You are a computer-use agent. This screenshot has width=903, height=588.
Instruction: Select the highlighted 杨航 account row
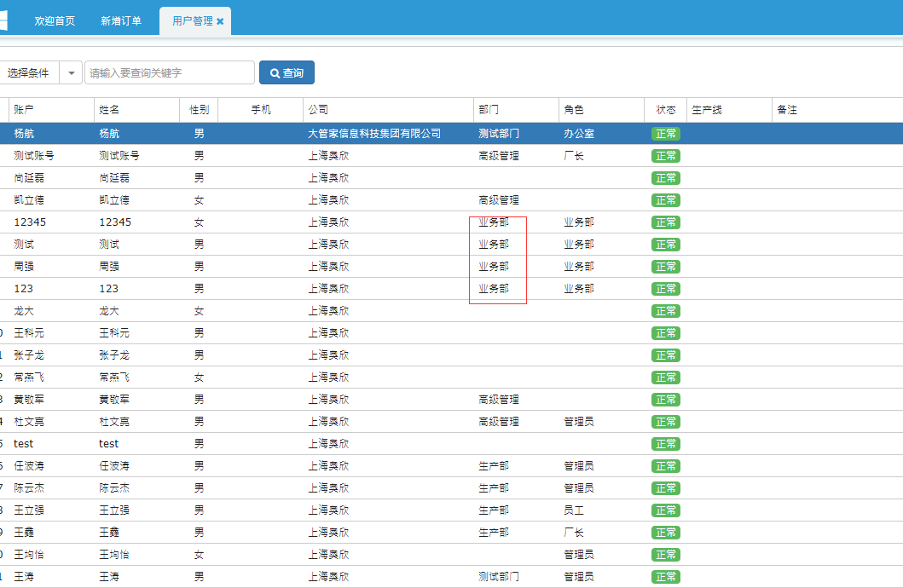(452, 134)
